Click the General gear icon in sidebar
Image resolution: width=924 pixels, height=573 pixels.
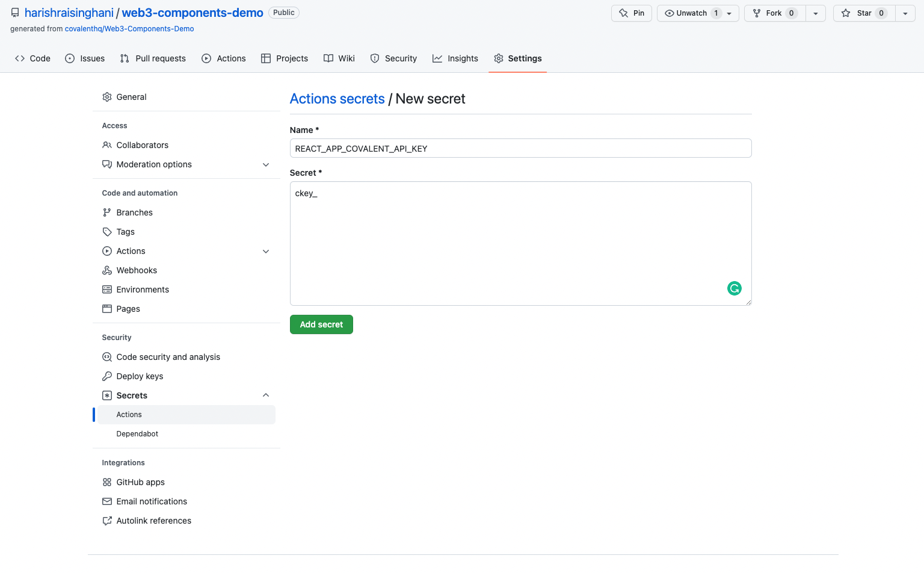coord(107,97)
